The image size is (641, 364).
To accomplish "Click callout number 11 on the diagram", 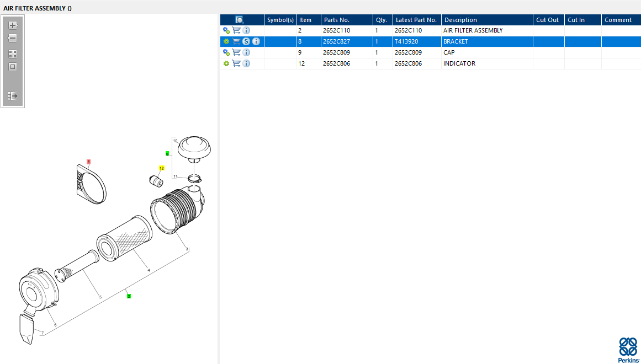I will [176, 176].
